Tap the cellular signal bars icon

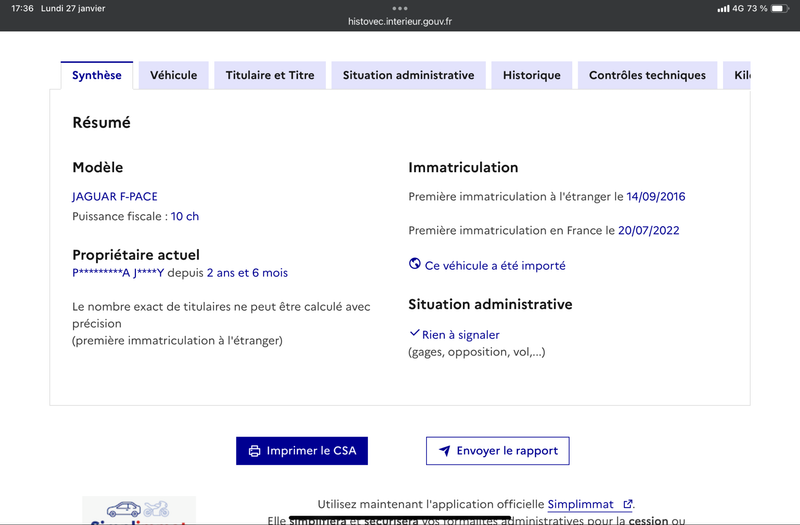[723, 9]
